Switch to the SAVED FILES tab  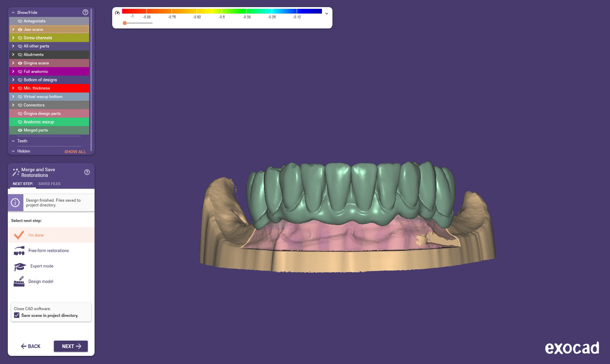point(49,184)
